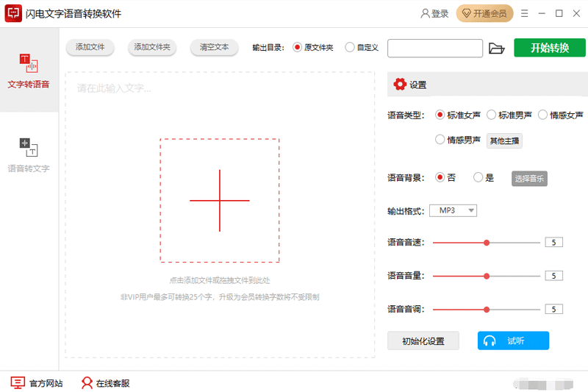
Task: Click the online customer service icon
Action: pyautogui.click(x=87, y=382)
